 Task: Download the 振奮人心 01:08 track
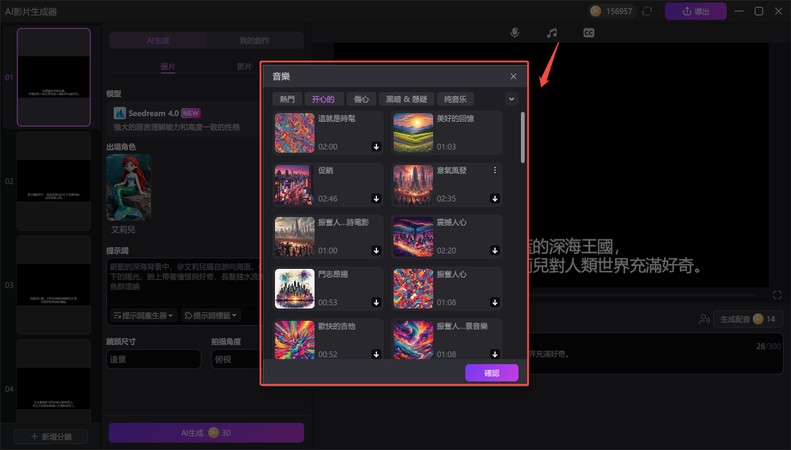[x=495, y=303]
